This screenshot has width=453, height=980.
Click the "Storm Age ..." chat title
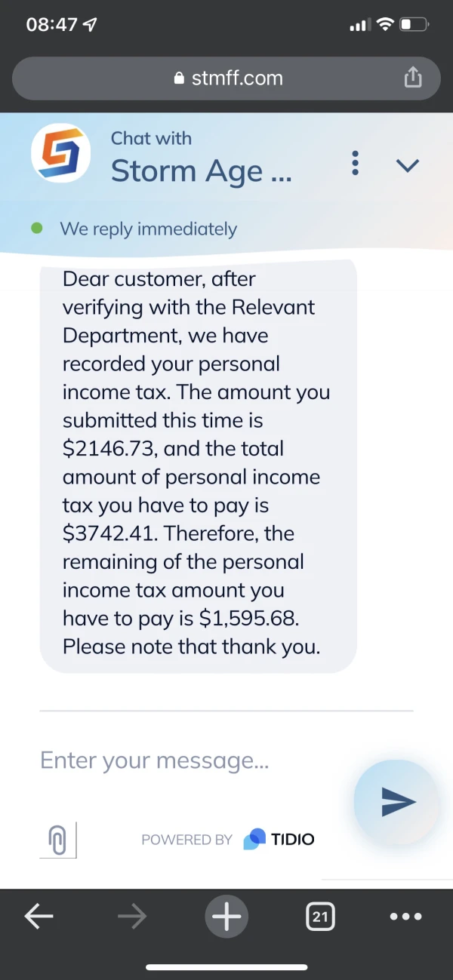(201, 171)
